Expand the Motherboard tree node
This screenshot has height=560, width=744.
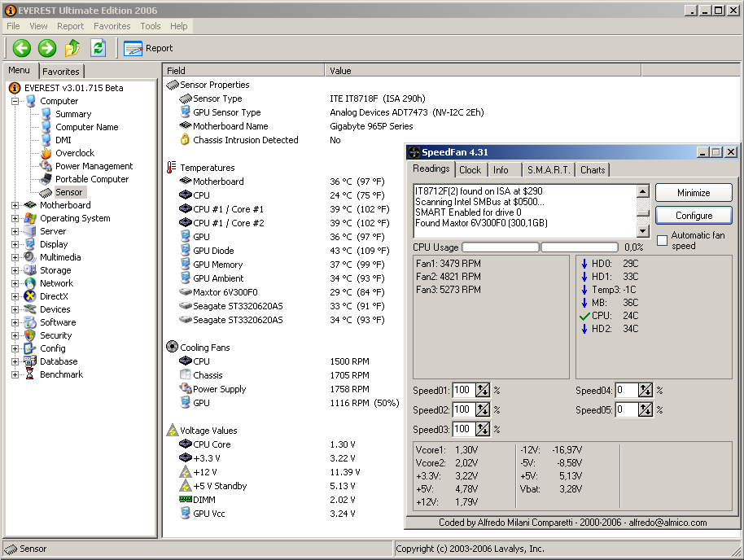click(x=15, y=205)
